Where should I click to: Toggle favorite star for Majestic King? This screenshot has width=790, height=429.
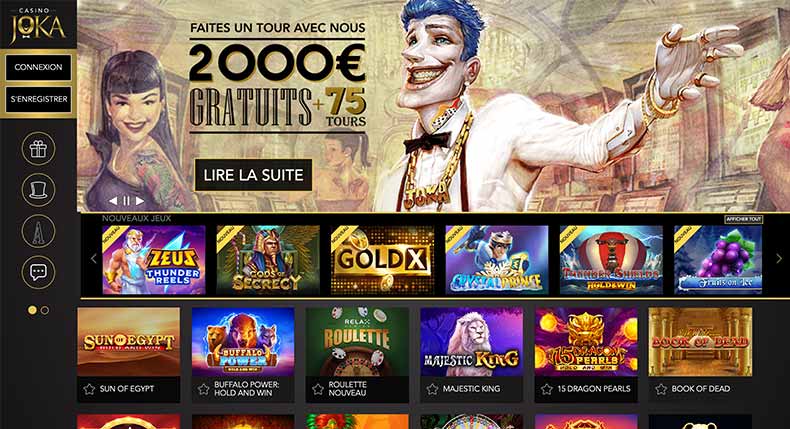point(432,389)
